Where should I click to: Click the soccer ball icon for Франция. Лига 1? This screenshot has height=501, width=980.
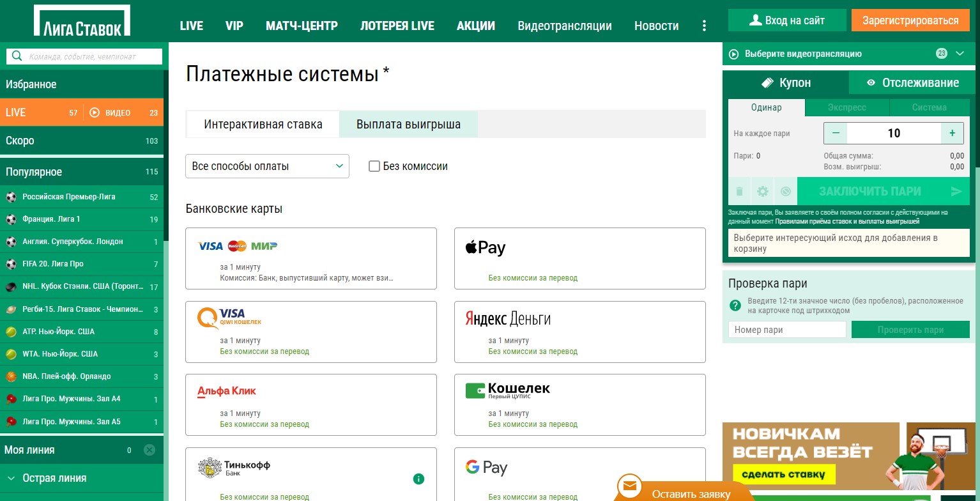point(11,219)
